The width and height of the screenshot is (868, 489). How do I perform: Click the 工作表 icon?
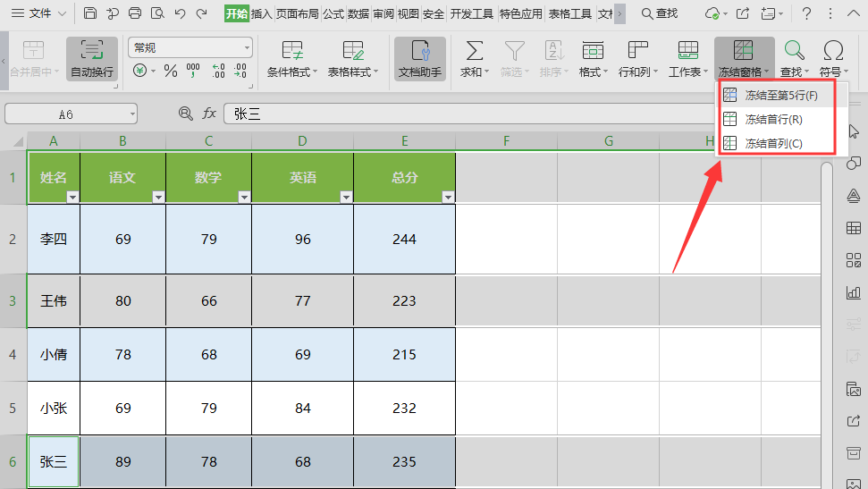(x=687, y=51)
